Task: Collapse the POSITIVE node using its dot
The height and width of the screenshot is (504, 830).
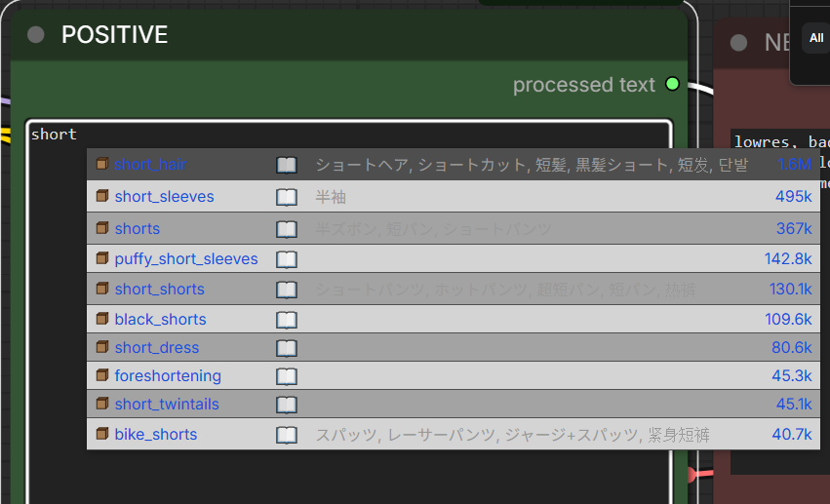Action: pyautogui.click(x=36, y=35)
